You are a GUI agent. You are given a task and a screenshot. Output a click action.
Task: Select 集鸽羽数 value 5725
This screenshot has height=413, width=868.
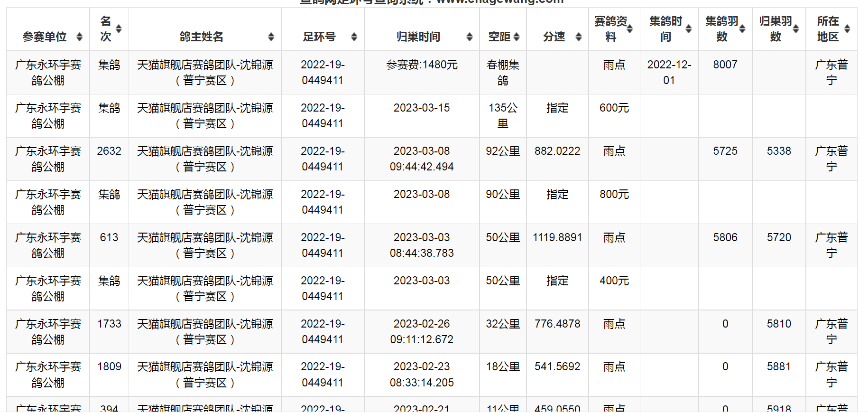pyautogui.click(x=725, y=151)
